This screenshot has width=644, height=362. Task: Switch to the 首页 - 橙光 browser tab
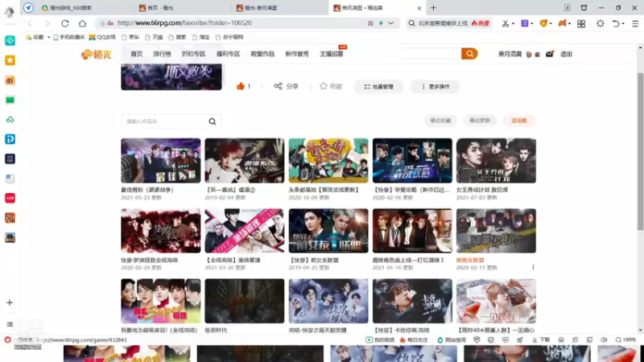[182, 8]
